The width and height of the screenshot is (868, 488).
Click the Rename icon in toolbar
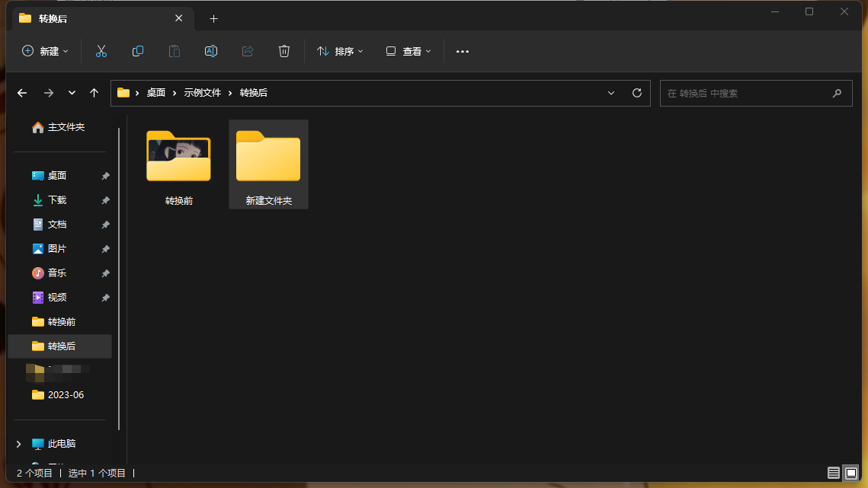click(x=211, y=51)
